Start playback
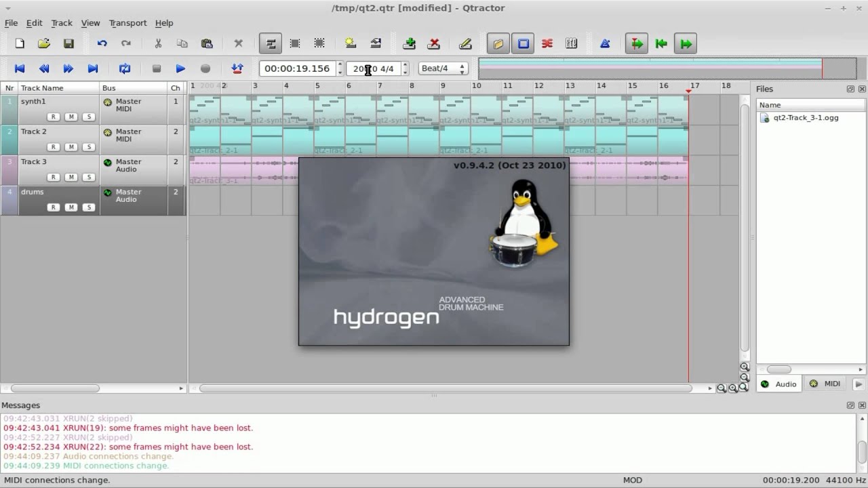This screenshot has height=488, width=868. 180,68
